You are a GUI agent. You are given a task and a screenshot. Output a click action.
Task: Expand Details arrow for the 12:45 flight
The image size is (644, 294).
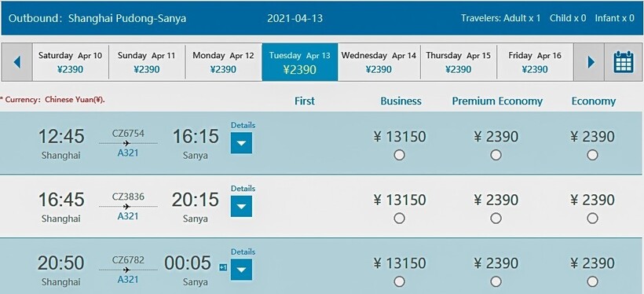click(x=242, y=143)
